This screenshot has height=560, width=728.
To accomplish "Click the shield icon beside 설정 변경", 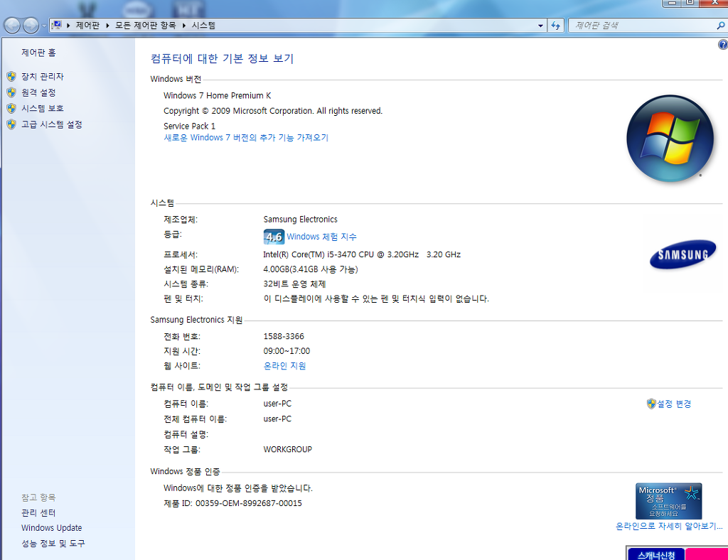I will pos(651,404).
